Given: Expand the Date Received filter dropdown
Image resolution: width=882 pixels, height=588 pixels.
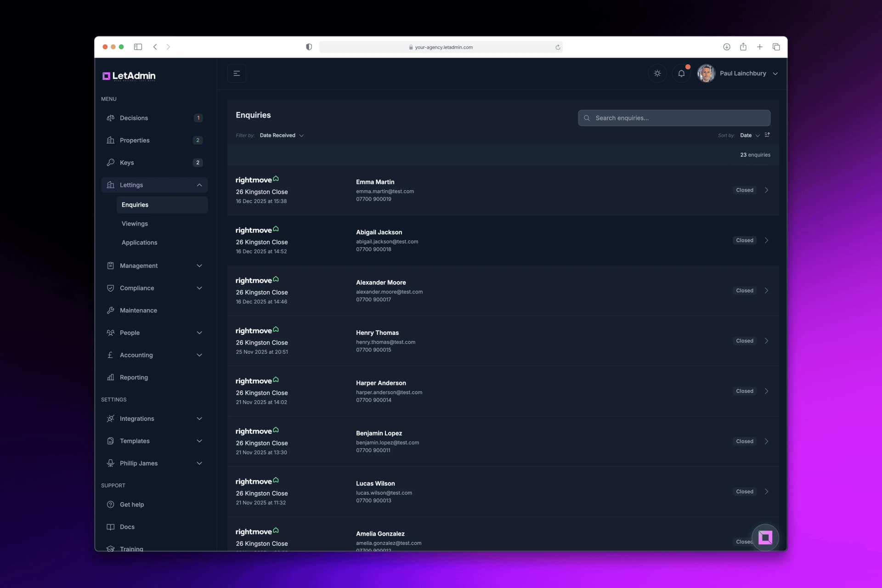Looking at the screenshot, I should [x=282, y=135].
